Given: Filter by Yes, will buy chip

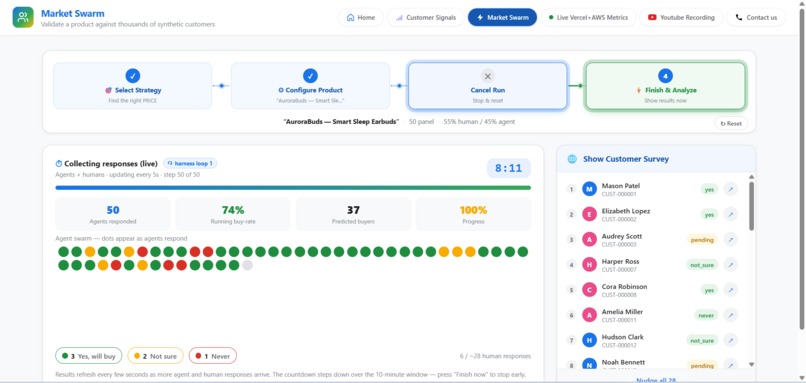Looking at the screenshot, I should coord(88,356).
